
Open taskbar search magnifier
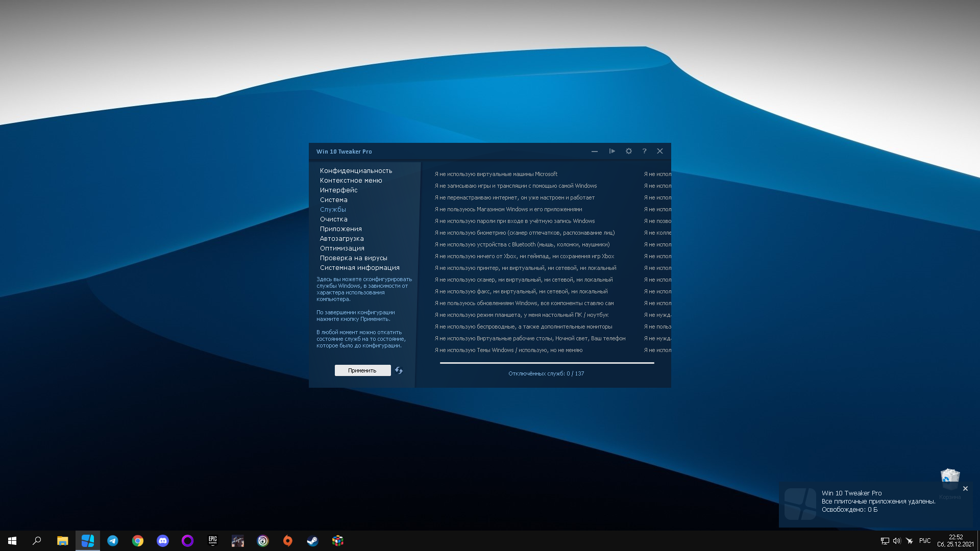[x=37, y=541]
